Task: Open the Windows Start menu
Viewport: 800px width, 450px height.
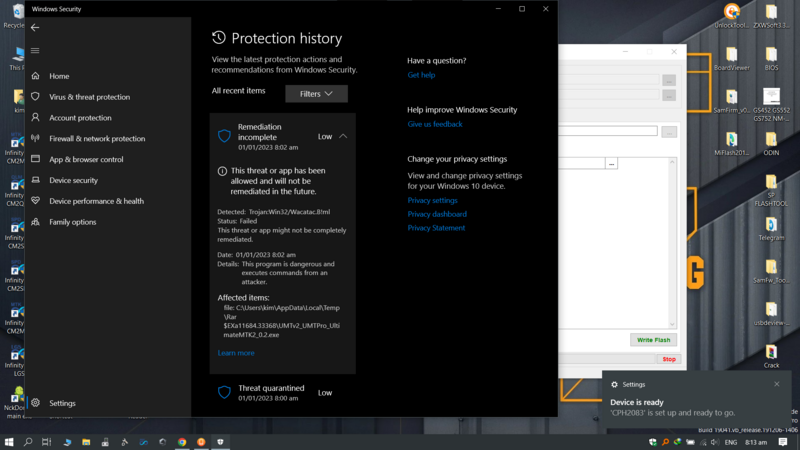Action: click(x=9, y=442)
